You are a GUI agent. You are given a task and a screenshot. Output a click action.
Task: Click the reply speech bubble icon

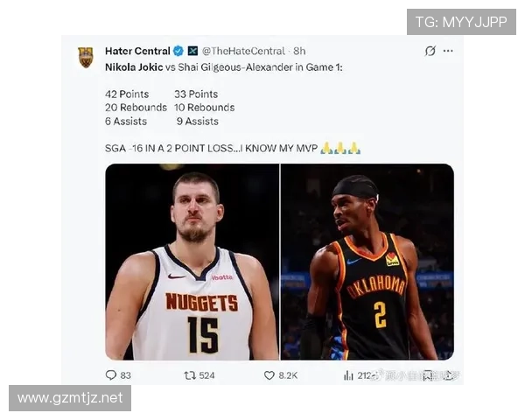111,375
